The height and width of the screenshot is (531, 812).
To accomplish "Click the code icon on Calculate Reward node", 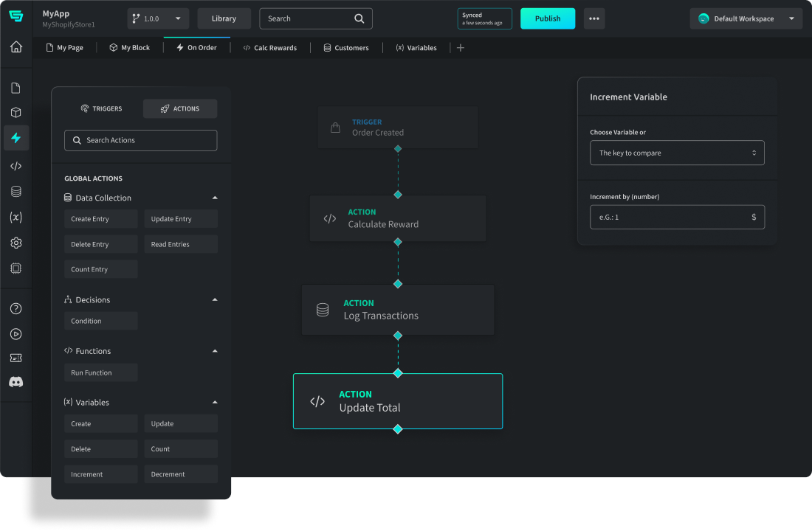I will click(330, 218).
